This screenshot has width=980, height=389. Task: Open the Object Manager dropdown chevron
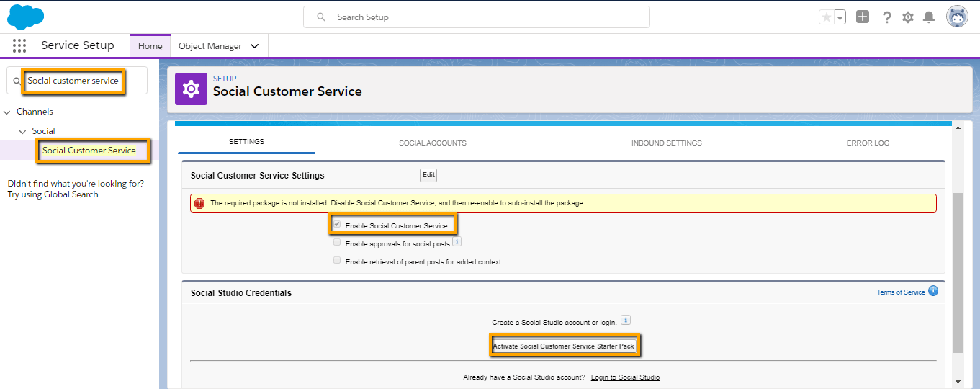coord(254,46)
